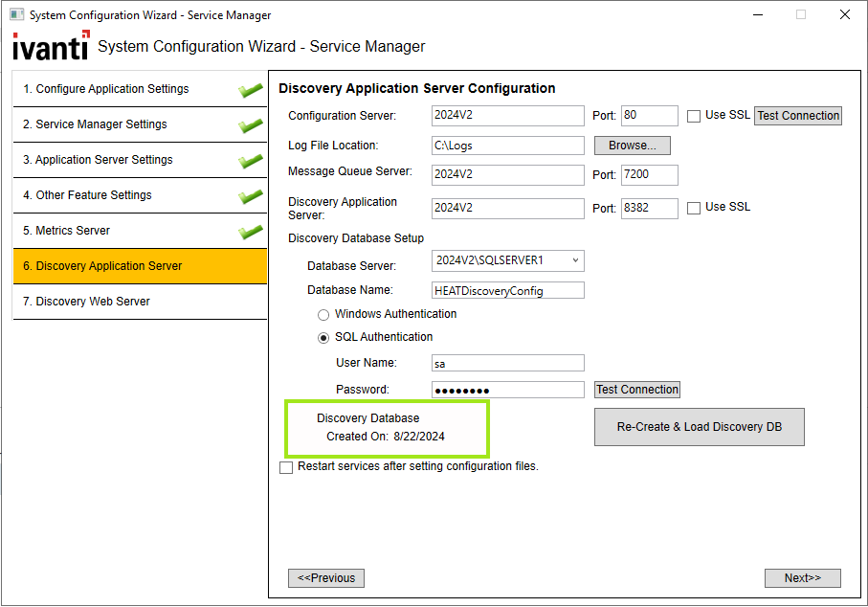Choose the SQL Authentication option

coord(323,337)
